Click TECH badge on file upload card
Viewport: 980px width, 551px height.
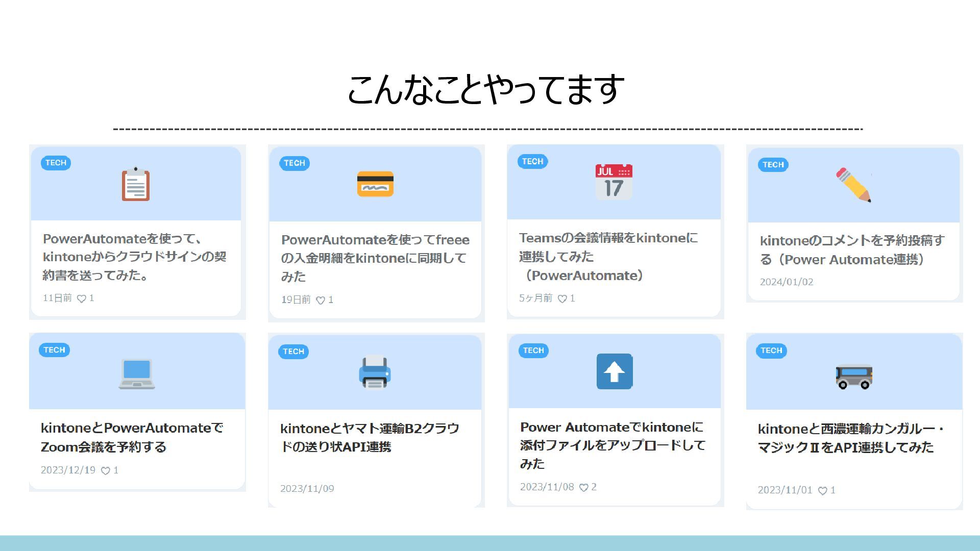pyautogui.click(x=533, y=350)
